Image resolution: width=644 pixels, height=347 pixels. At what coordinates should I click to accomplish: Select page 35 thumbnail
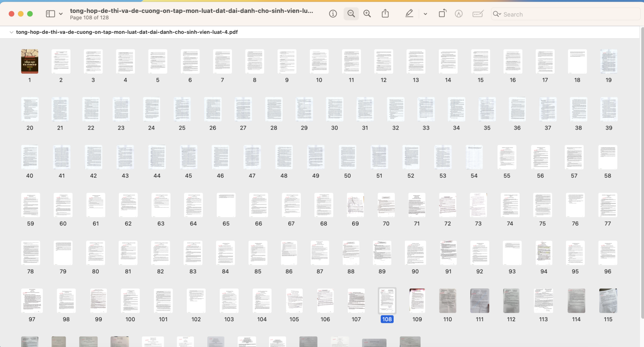(487, 109)
